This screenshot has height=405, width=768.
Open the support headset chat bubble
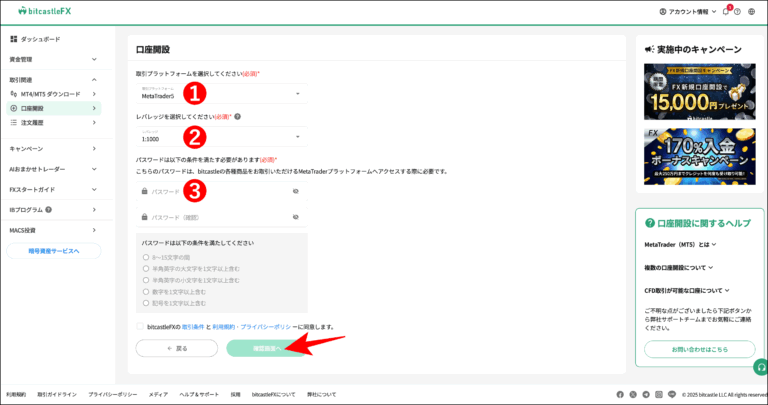tap(761, 366)
